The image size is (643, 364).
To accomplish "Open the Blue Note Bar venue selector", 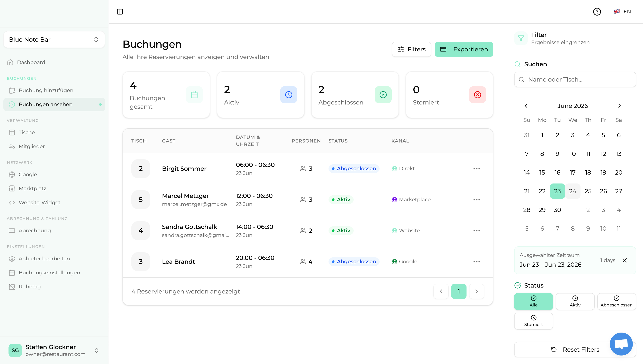I will coord(54,40).
